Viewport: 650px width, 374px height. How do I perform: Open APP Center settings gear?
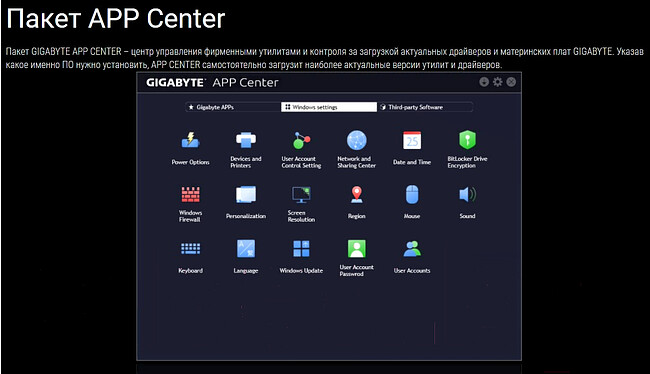497,82
